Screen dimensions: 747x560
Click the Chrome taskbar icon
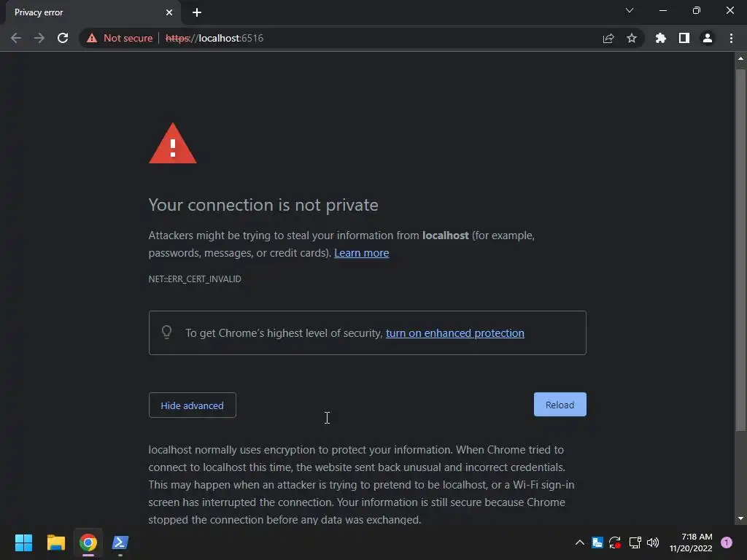click(88, 542)
